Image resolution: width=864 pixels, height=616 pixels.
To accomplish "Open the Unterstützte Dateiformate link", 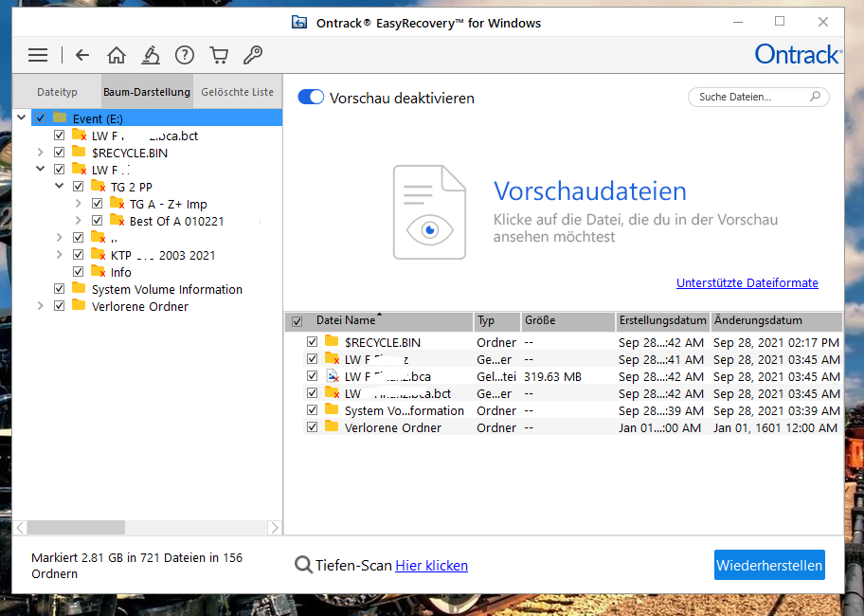I will [x=747, y=282].
